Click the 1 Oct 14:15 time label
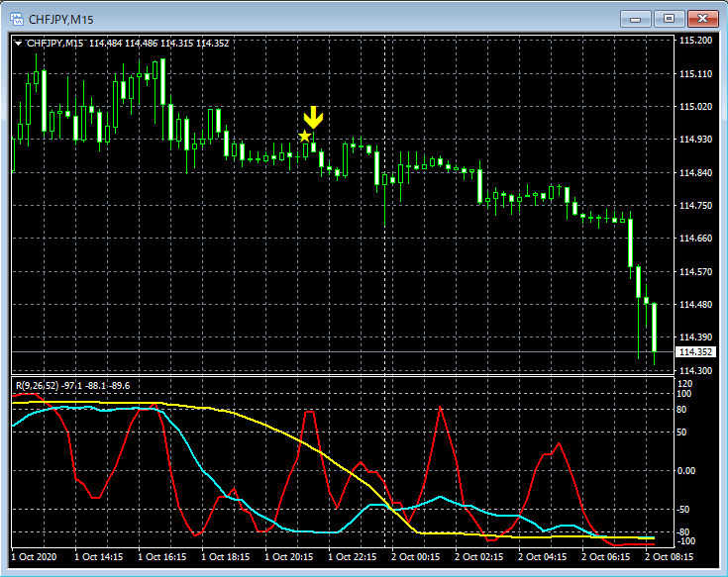728x577 pixels. pos(99,556)
